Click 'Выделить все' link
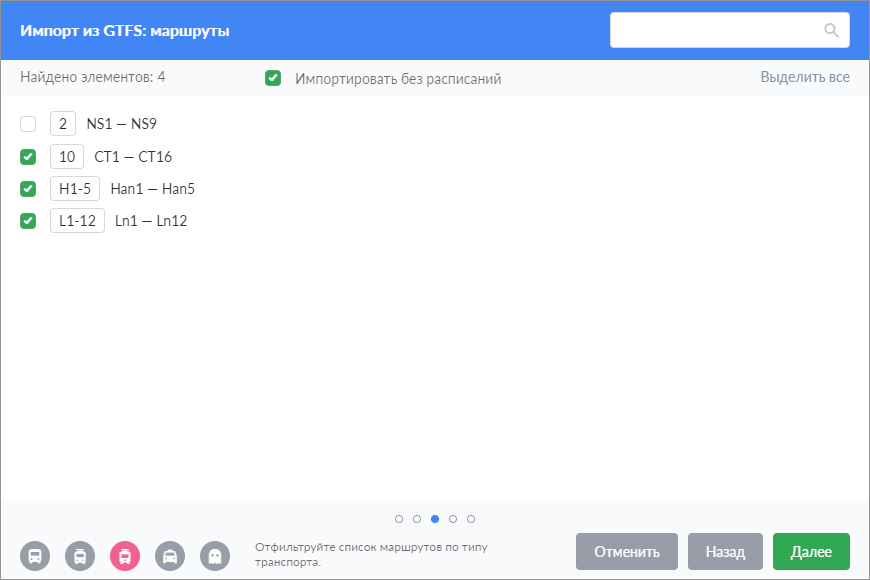 (x=804, y=77)
